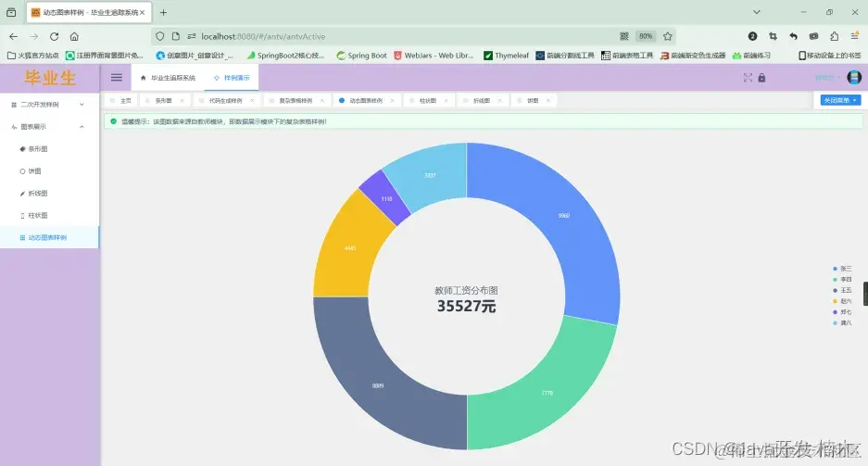
Task: Close the 折线图 page tab
Action: (x=500, y=101)
